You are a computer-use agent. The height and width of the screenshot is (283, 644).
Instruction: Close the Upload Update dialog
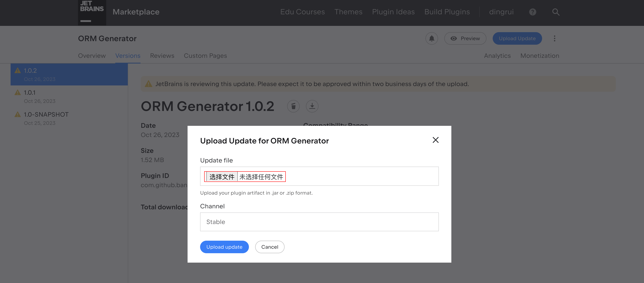point(435,140)
